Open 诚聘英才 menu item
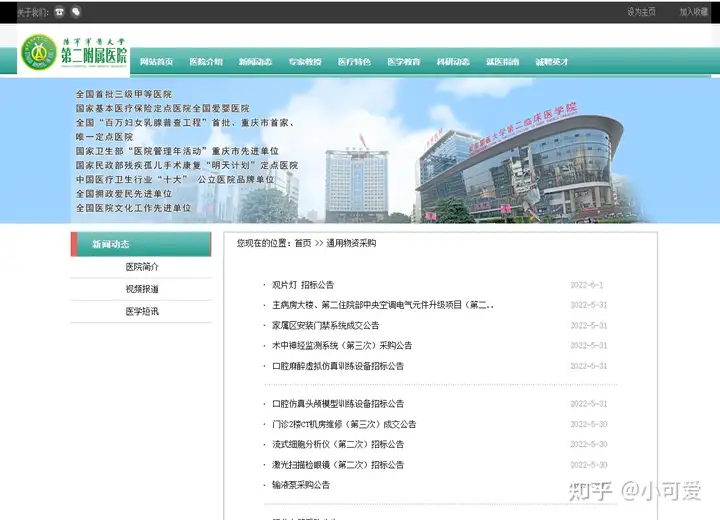 (x=551, y=62)
